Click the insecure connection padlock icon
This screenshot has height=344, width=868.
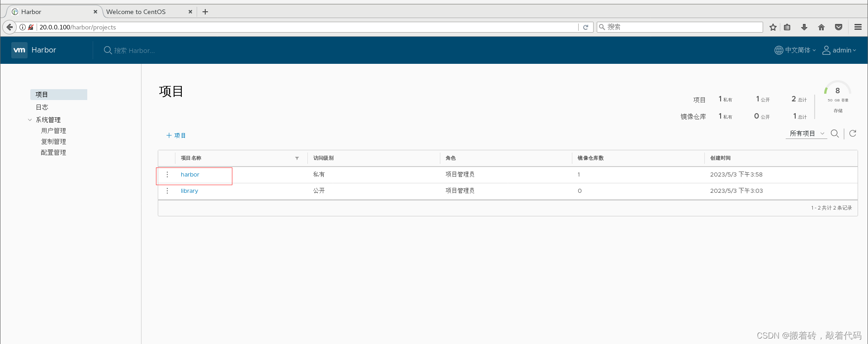[x=31, y=27]
